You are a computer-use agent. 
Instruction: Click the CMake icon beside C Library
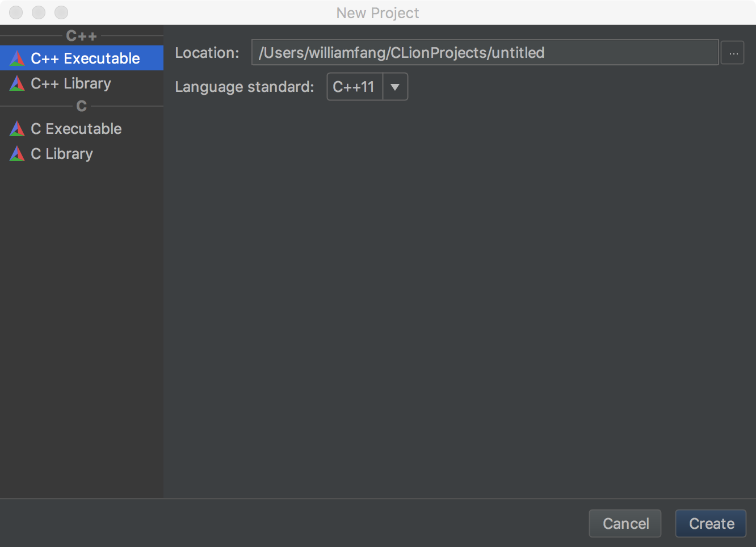17,154
